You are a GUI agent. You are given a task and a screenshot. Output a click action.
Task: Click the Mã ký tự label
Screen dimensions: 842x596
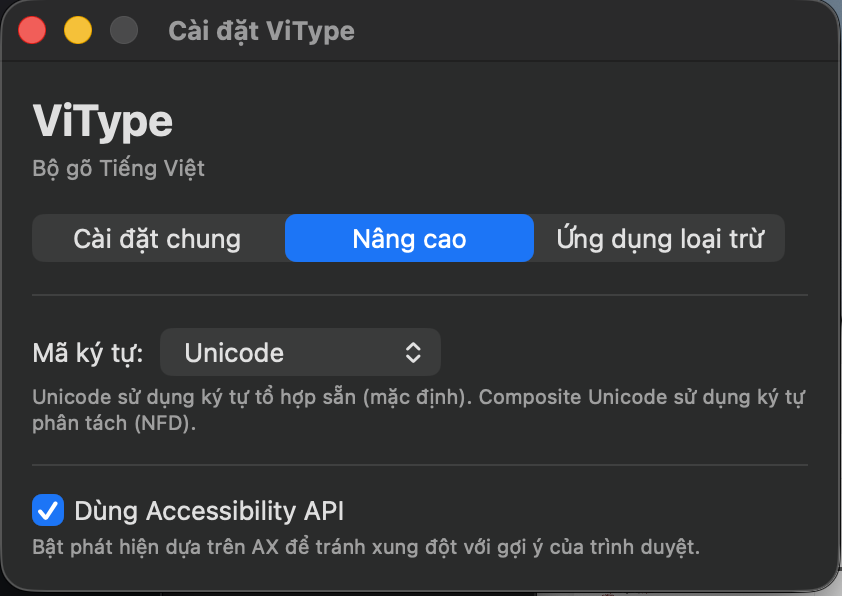point(88,353)
